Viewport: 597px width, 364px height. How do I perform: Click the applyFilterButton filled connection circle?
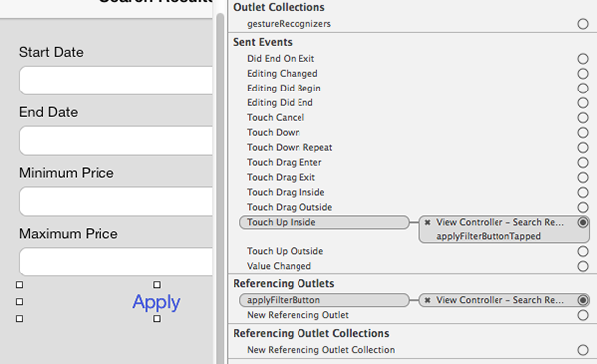tap(583, 300)
